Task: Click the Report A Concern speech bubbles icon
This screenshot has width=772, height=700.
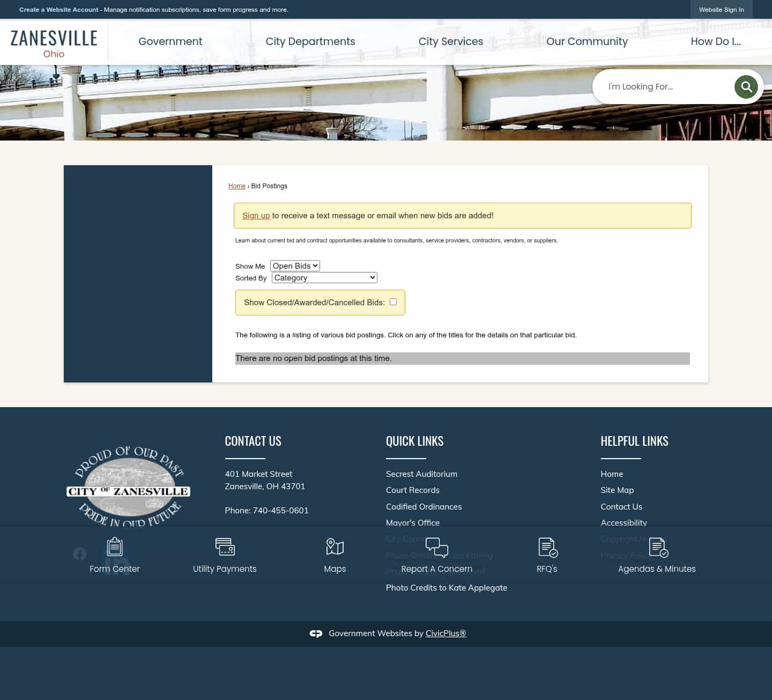Action: pyautogui.click(x=437, y=547)
